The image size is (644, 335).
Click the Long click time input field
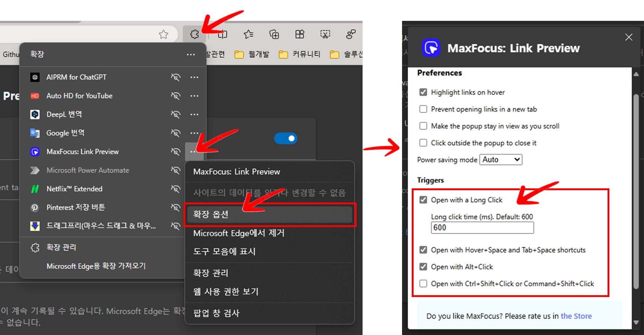click(482, 228)
